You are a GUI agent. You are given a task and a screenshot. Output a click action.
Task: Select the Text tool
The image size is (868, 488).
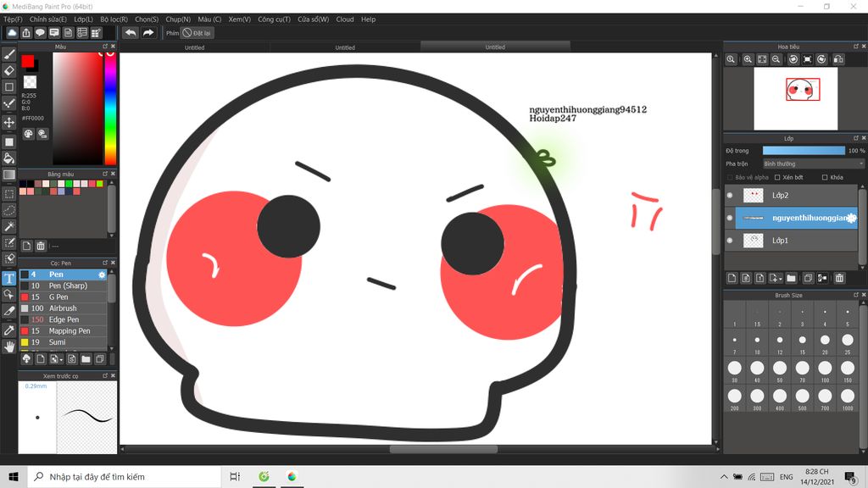(8, 278)
